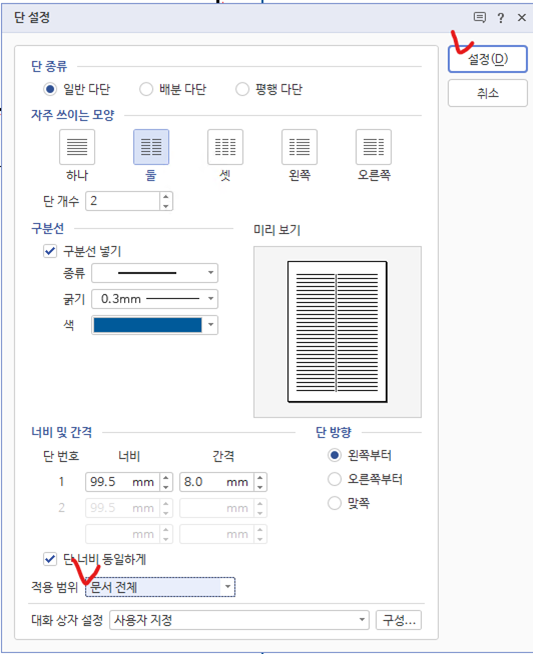Click the column 1 너비 99.5 field

pyautogui.click(x=123, y=482)
